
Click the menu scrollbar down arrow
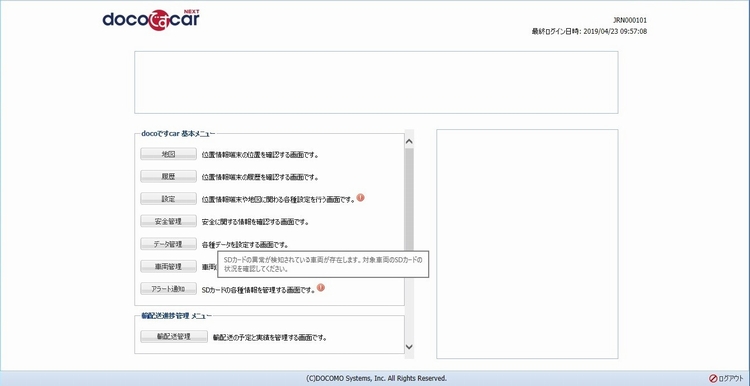(409, 347)
